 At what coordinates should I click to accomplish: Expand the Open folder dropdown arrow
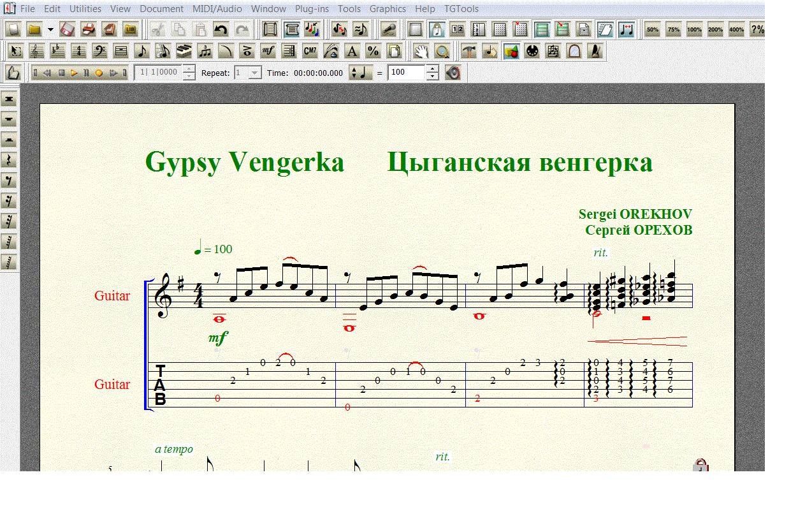(50, 29)
